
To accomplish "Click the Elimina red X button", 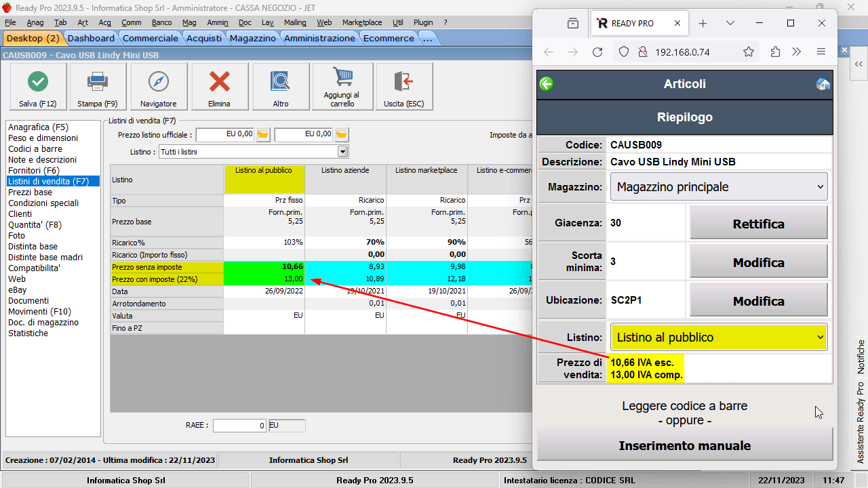I will tap(220, 86).
